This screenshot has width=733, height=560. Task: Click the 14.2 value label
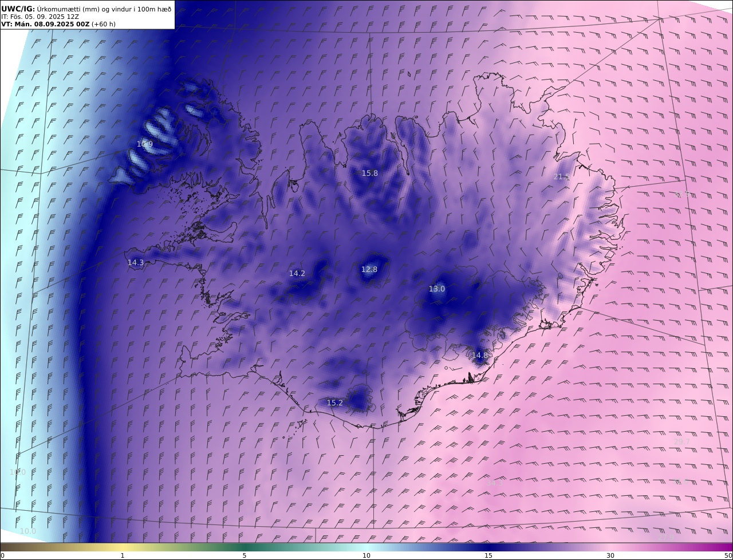click(x=297, y=273)
